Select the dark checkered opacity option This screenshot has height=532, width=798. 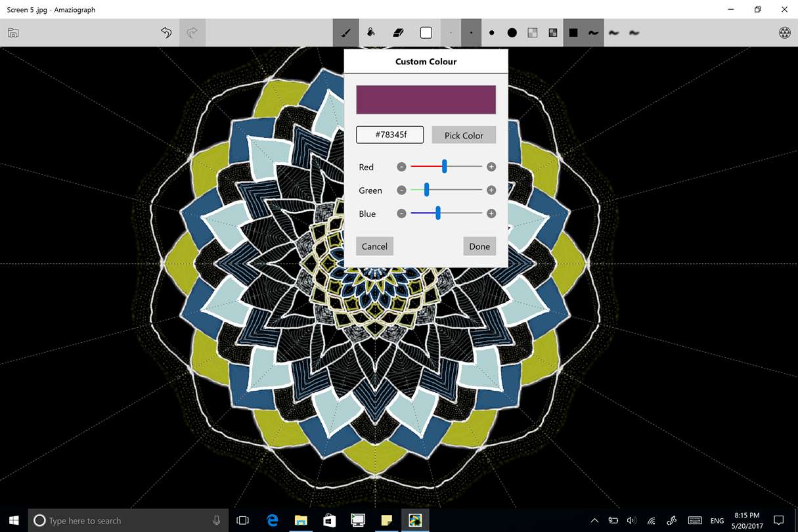click(x=553, y=33)
